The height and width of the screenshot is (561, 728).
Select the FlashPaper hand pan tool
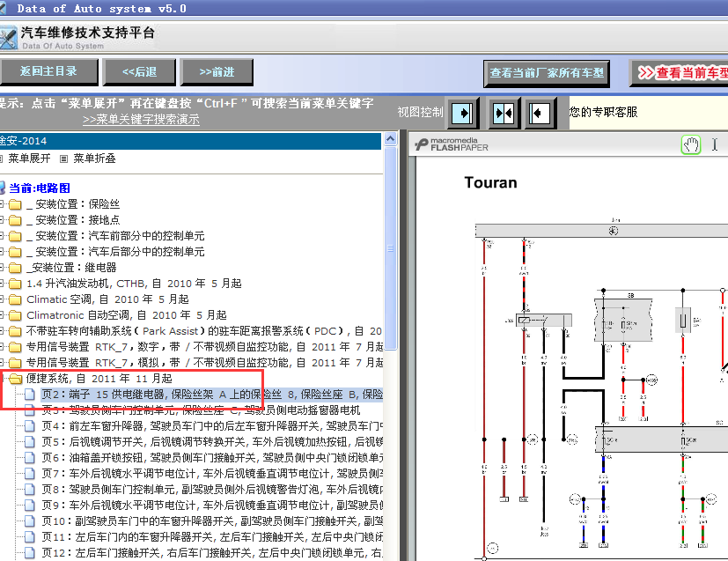click(690, 145)
